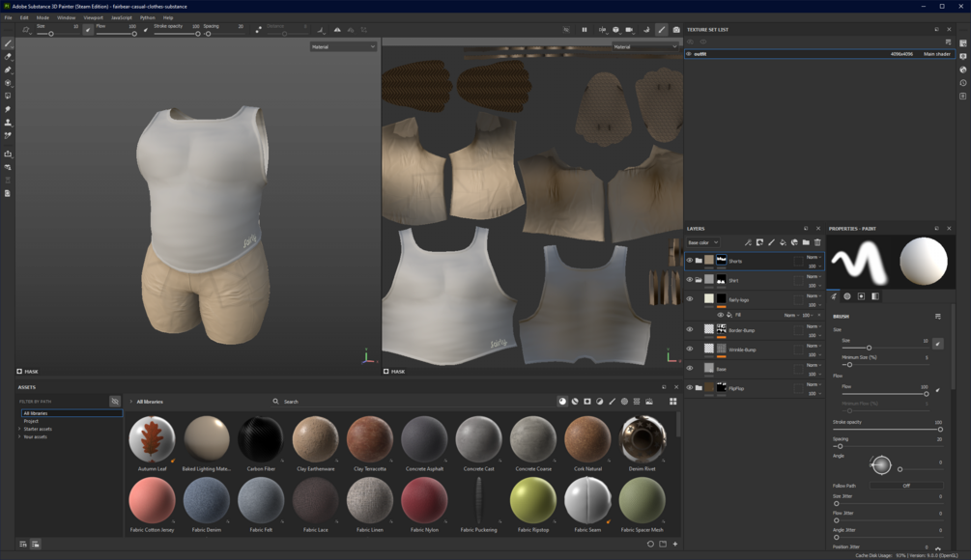Add a new folder in Layers
The image size is (971, 560).
pos(806,242)
